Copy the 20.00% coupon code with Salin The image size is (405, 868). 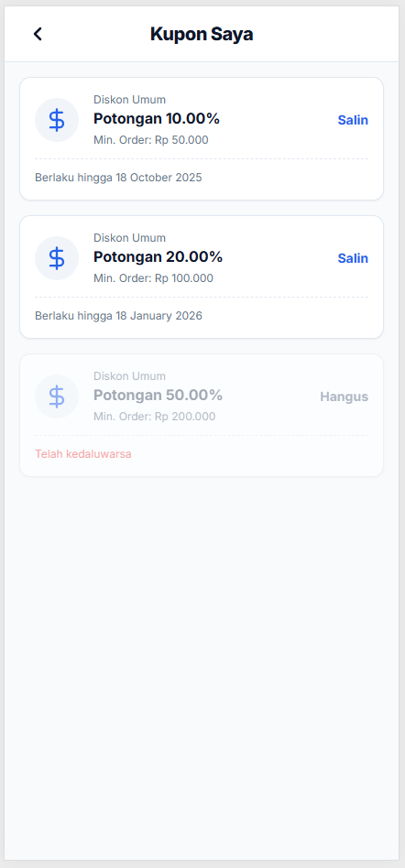[353, 258]
